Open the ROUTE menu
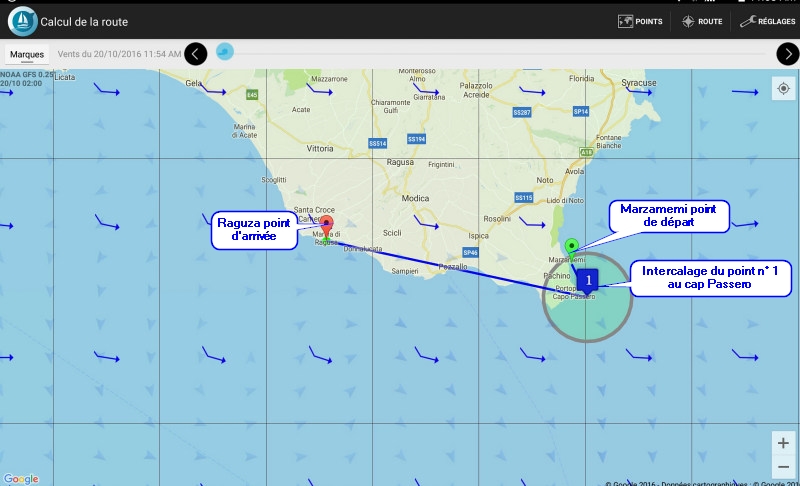This screenshot has height=486, width=800. click(x=702, y=21)
